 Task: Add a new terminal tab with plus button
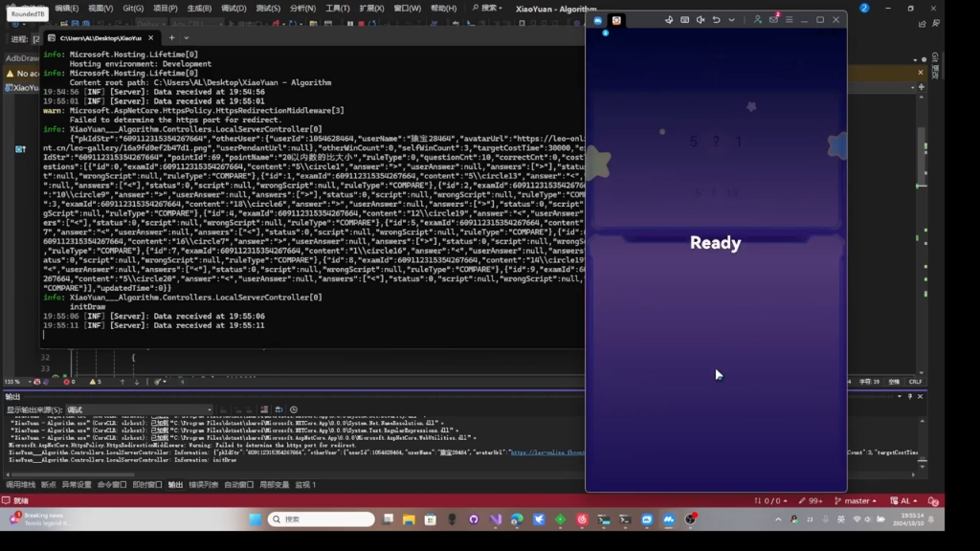click(172, 38)
